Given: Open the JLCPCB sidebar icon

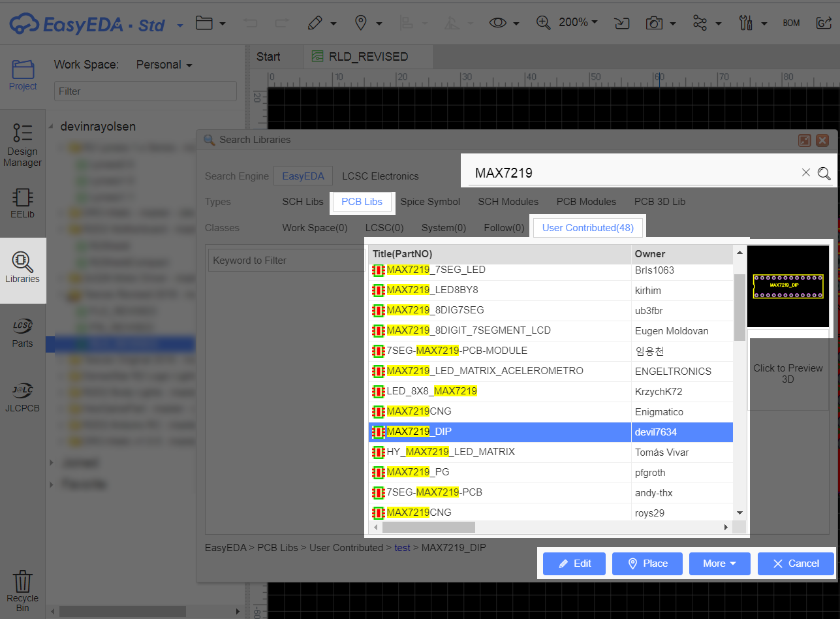Looking at the screenshot, I should pos(23,398).
